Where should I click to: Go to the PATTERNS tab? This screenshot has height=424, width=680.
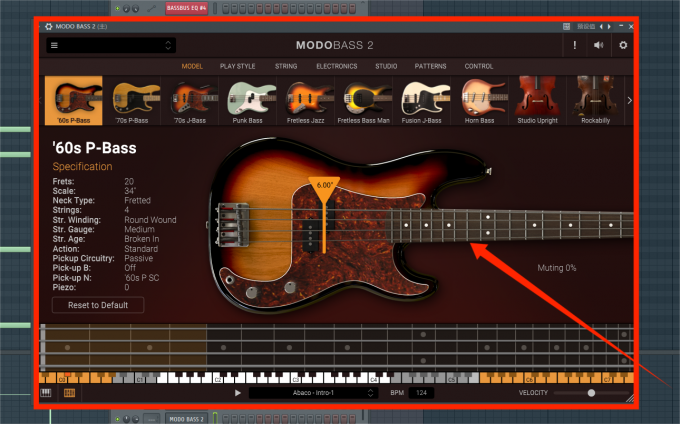click(x=430, y=66)
